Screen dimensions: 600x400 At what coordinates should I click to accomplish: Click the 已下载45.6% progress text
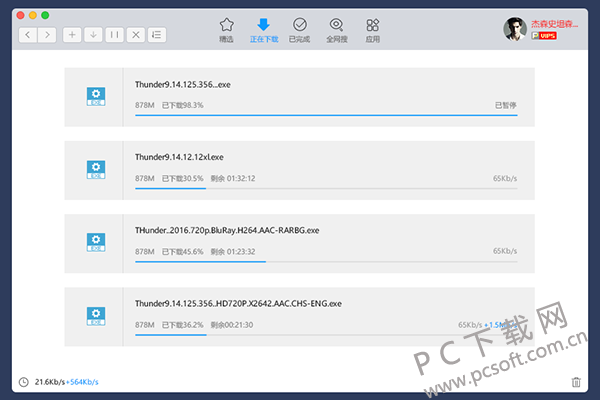183,251
